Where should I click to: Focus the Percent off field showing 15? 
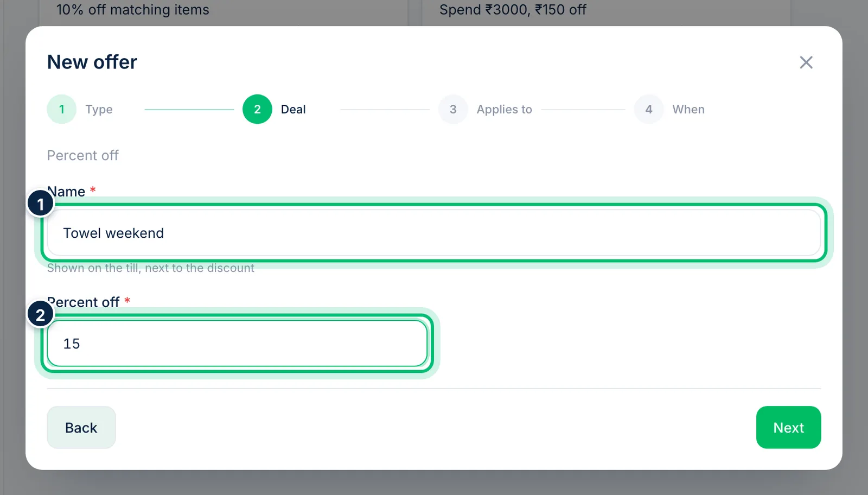point(238,344)
